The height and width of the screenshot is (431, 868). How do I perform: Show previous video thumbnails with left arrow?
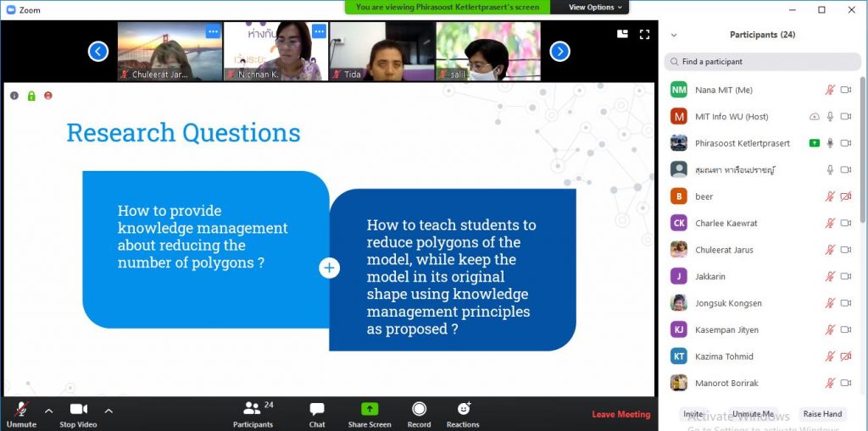click(x=98, y=52)
